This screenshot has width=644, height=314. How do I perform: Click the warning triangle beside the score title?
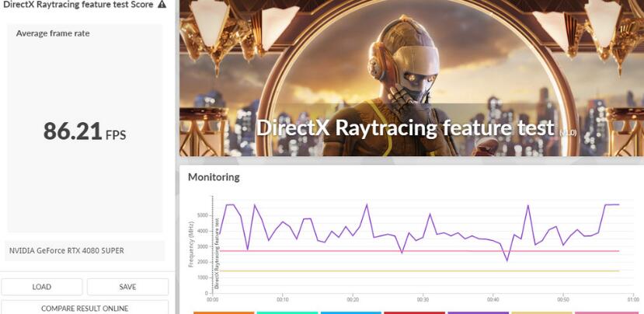click(x=162, y=5)
